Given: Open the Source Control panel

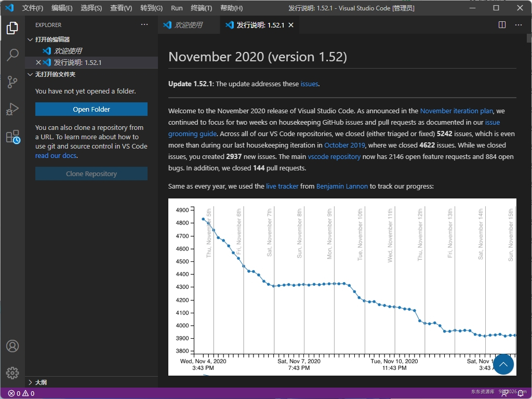Looking at the screenshot, I should [x=12, y=82].
